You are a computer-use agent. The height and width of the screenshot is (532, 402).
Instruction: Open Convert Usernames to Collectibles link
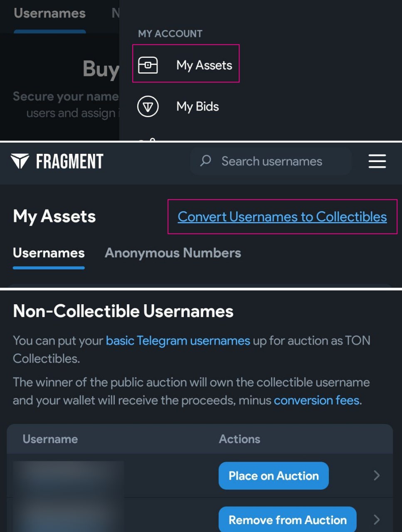tap(282, 217)
